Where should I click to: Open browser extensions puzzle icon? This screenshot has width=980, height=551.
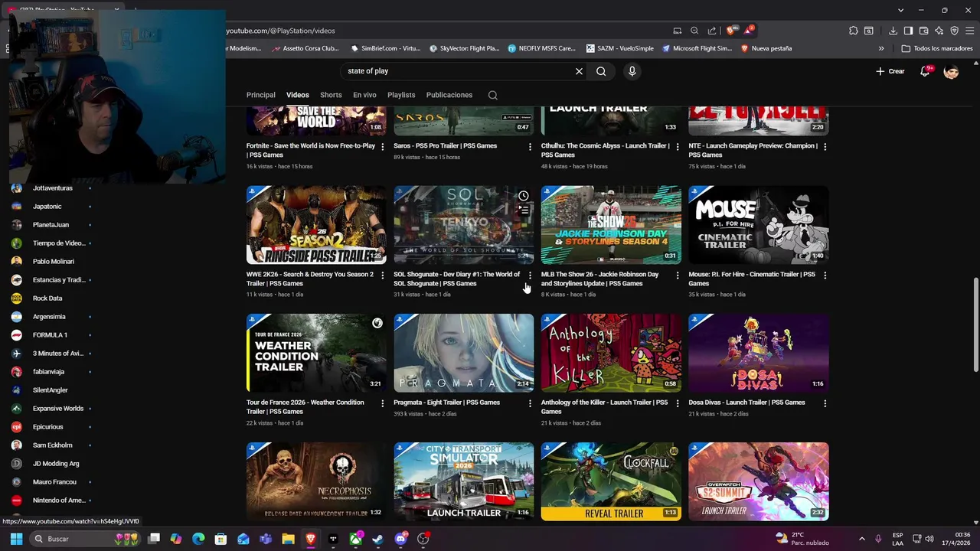tap(854, 31)
